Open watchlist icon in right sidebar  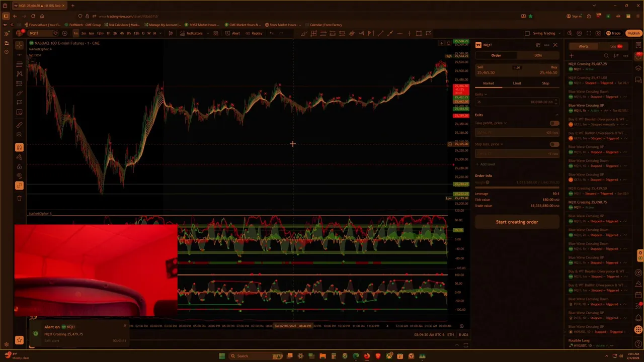638,46
